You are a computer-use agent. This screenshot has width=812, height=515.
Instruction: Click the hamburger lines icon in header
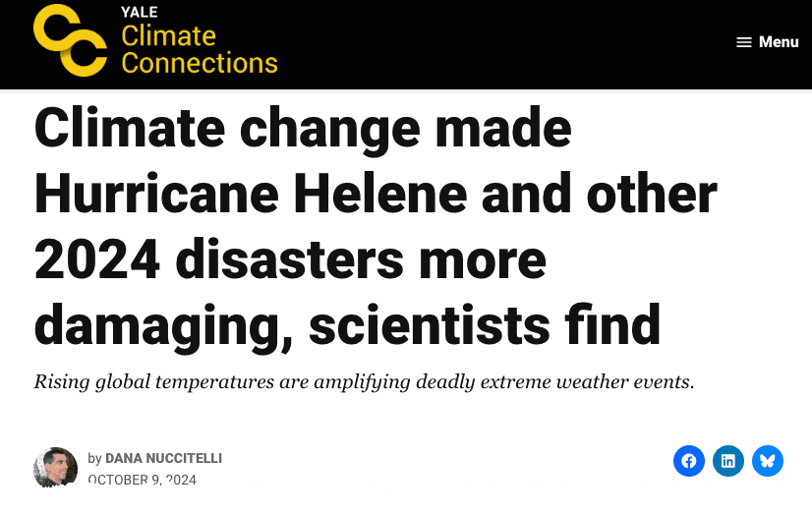click(744, 42)
